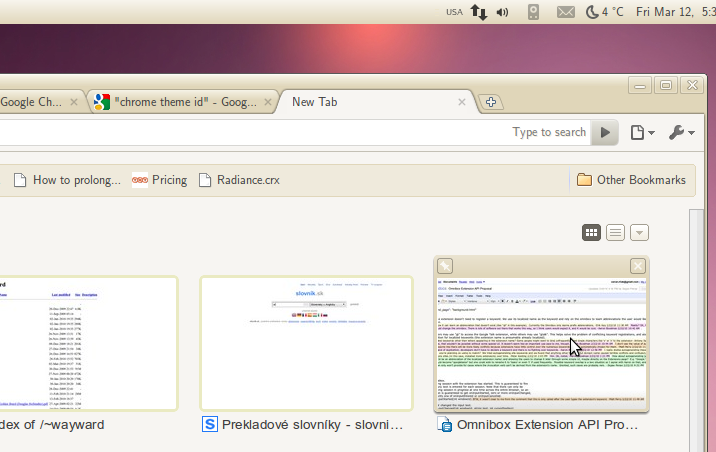Image resolution: width=716 pixels, height=452 pixels.
Task: Switch to list view
Action: click(615, 233)
